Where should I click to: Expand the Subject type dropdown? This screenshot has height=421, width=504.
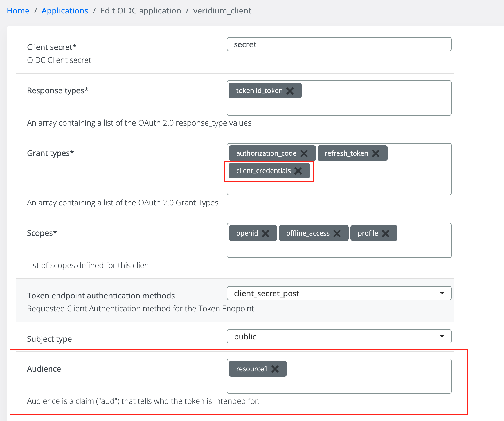339,337
